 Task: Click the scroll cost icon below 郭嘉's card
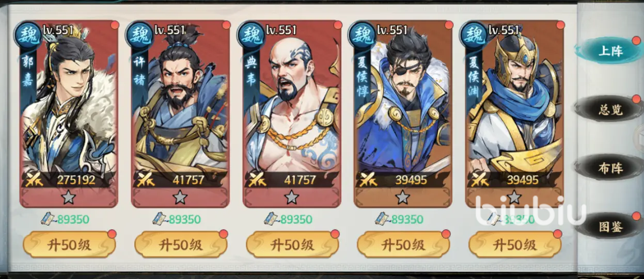coord(49,219)
